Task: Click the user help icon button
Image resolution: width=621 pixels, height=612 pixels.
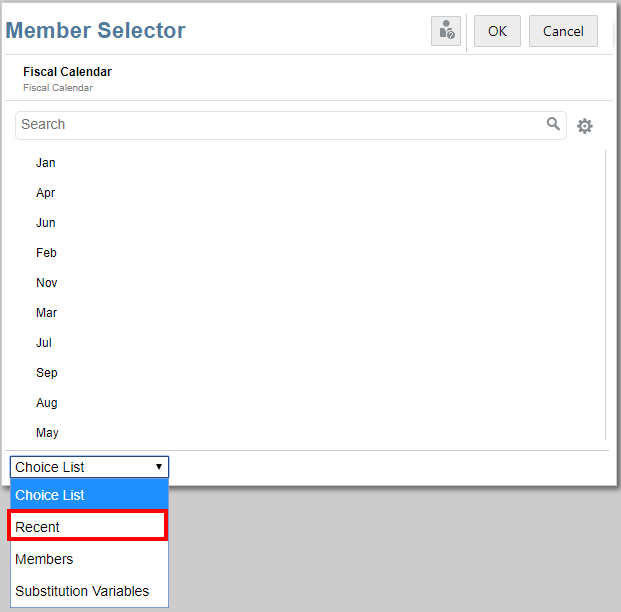Action: click(446, 31)
